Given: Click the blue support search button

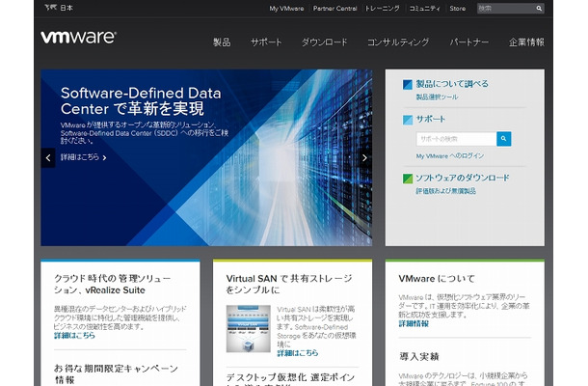Looking at the screenshot, I should pos(503,139).
